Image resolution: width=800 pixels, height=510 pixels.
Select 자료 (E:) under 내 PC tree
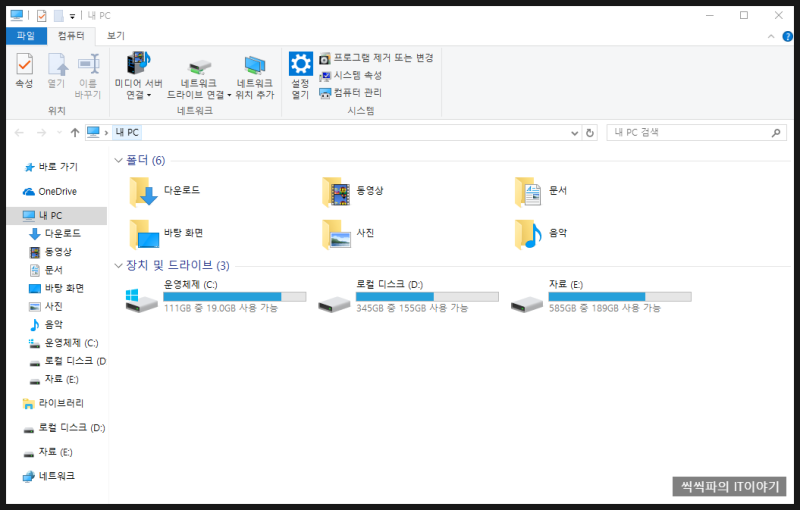click(x=54, y=379)
